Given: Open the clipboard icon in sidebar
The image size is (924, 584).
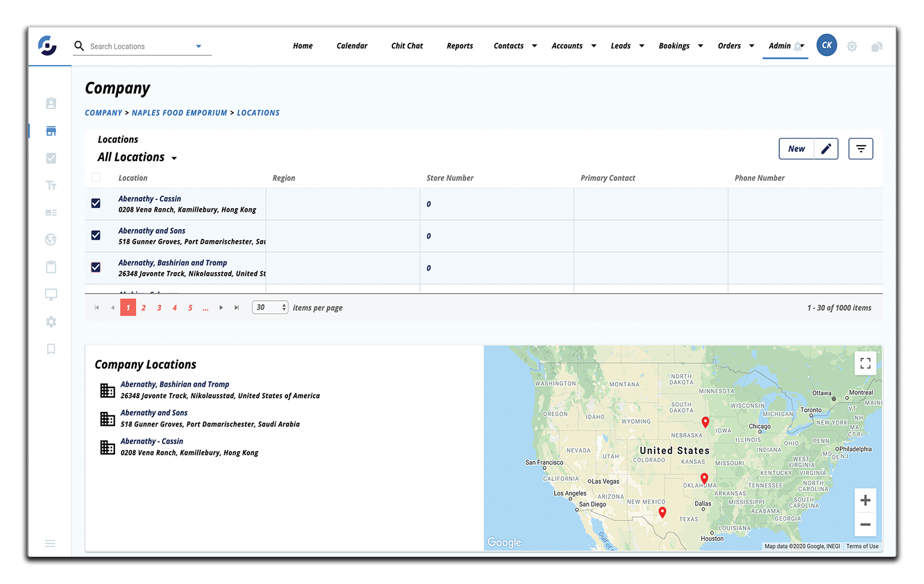Looking at the screenshot, I should coord(51,267).
